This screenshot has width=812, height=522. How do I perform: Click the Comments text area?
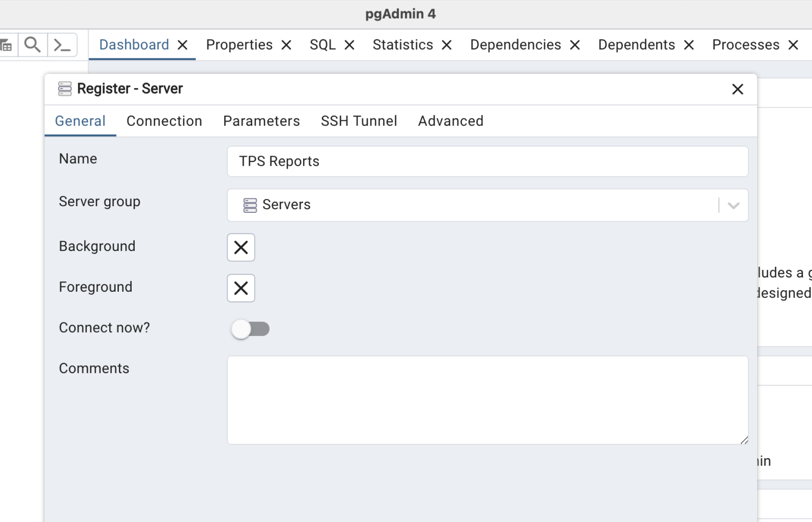[487, 399]
